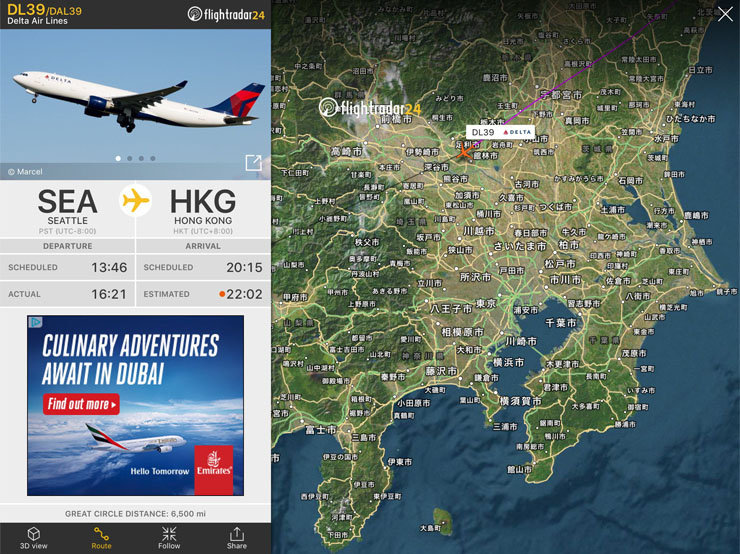This screenshot has height=554, width=740.
Task: Select the first photo carousel dot
Action: [x=118, y=159]
